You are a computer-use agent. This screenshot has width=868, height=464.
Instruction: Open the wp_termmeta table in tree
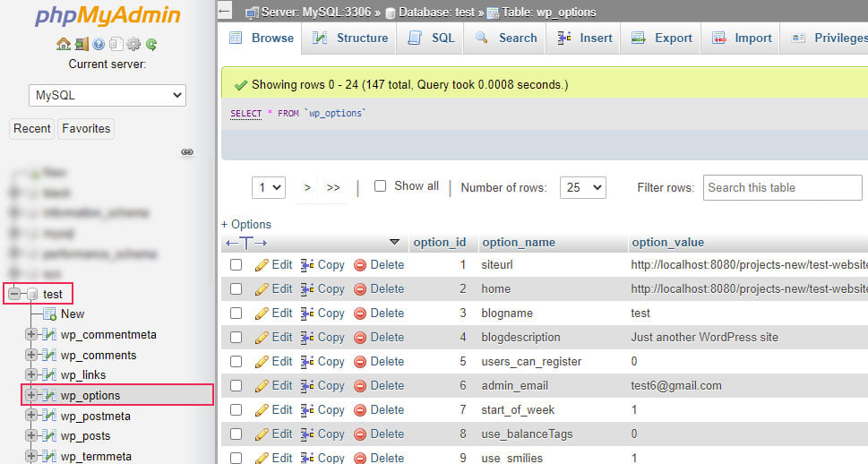point(96,456)
